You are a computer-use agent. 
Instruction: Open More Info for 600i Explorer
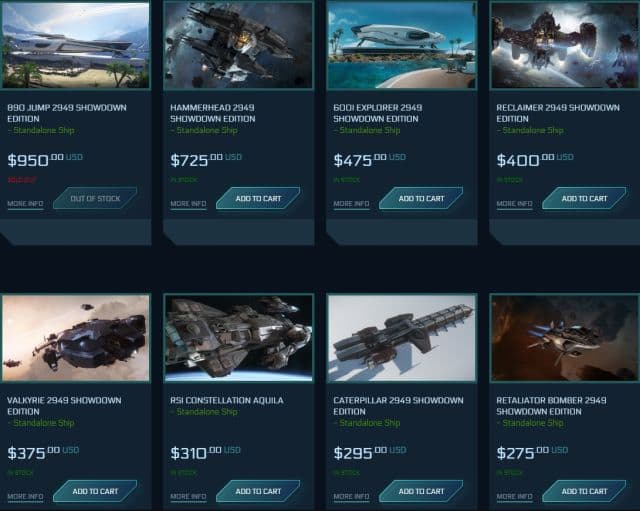tap(351, 204)
